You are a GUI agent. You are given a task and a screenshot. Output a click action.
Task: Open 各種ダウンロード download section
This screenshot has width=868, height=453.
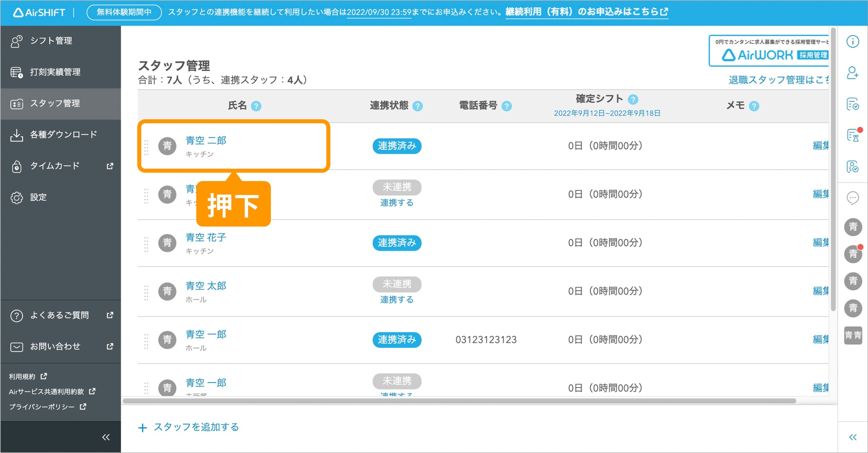(63, 134)
